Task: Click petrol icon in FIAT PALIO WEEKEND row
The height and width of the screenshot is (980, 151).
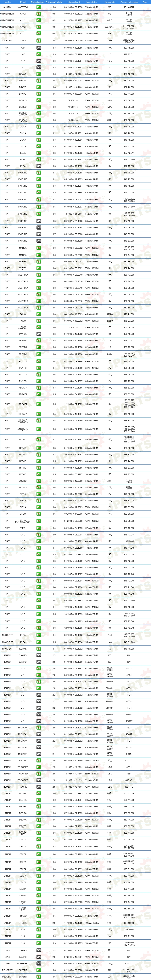Action: [x=39, y=328]
